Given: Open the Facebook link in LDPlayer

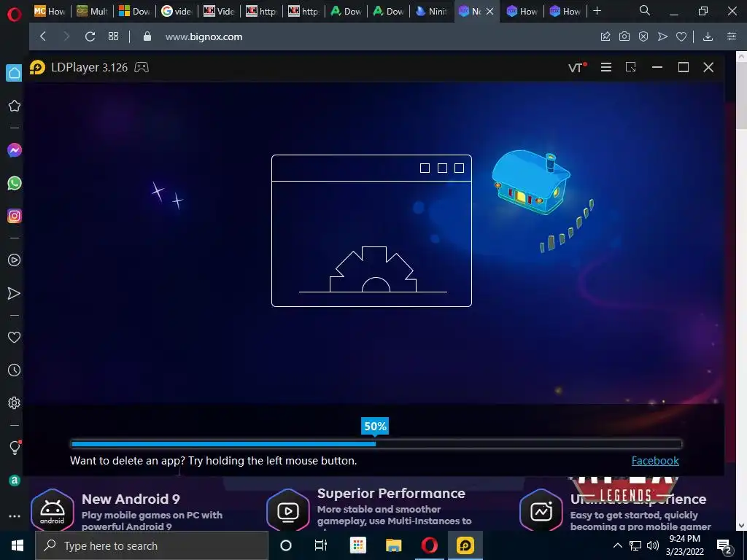Looking at the screenshot, I should pos(655,461).
